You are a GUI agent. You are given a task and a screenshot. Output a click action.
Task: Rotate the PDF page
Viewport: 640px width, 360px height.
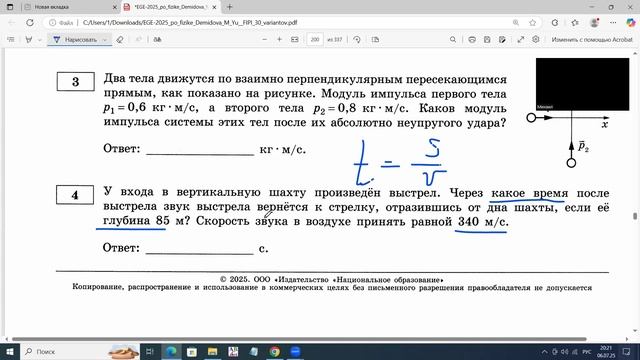pos(357,40)
